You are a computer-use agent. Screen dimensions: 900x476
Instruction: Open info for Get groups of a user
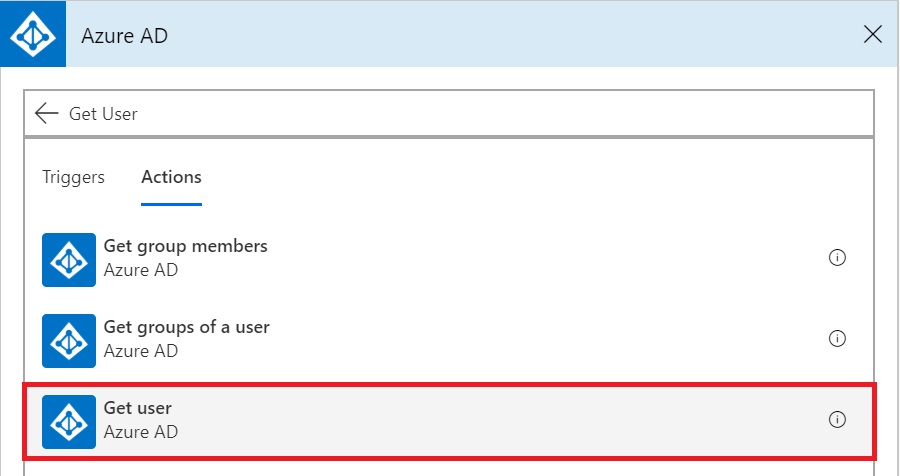coord(837,338)
